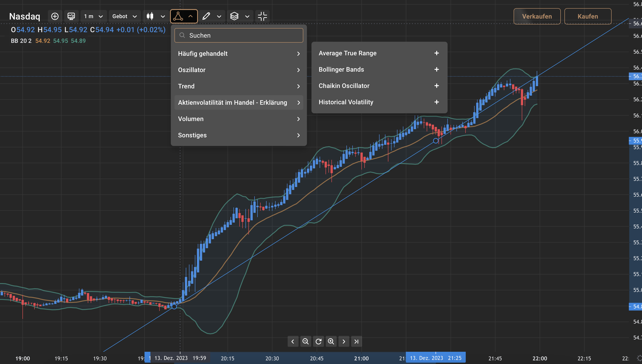The width and height of the screenshot is (642, 364).
Task: Open the Trend category
Action: [x=239, y=86]
